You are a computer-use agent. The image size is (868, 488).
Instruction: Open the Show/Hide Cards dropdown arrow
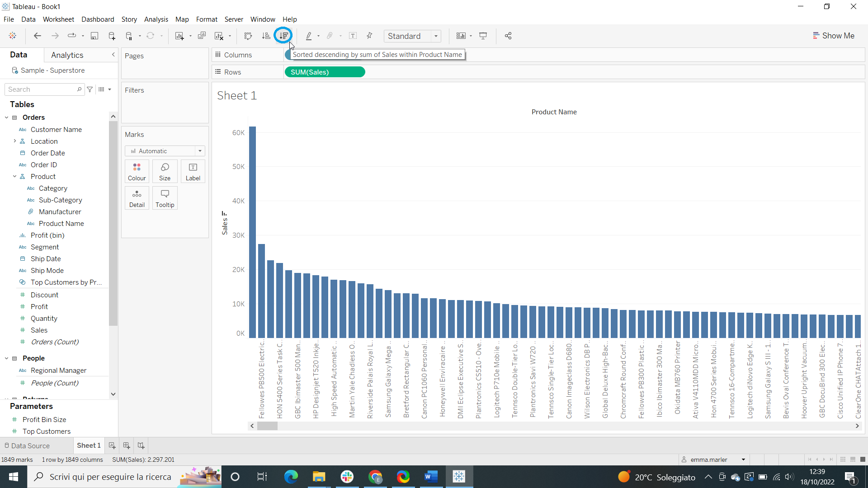point(471,36)
